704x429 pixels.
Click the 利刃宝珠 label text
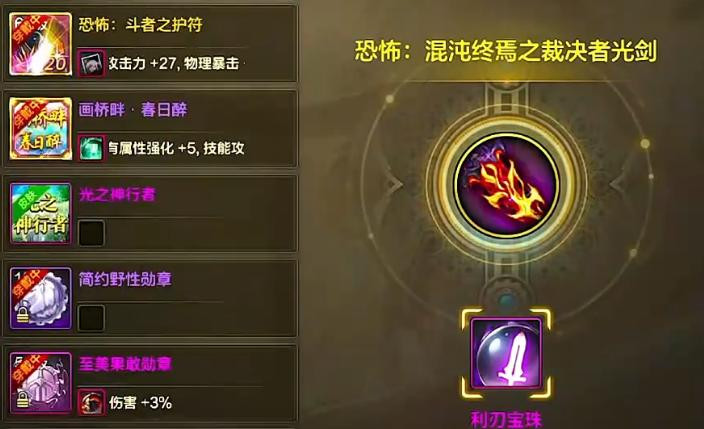(506, 420)
